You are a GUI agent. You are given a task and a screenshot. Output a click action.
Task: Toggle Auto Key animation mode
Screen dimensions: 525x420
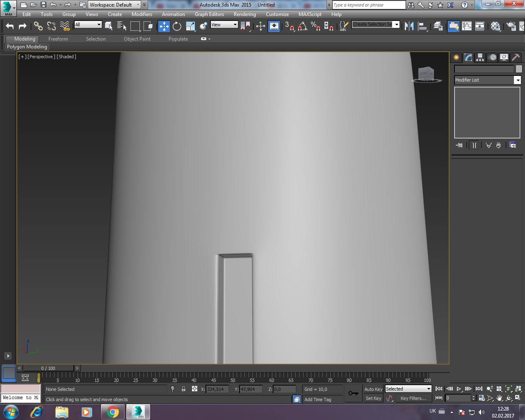(373, 389)
